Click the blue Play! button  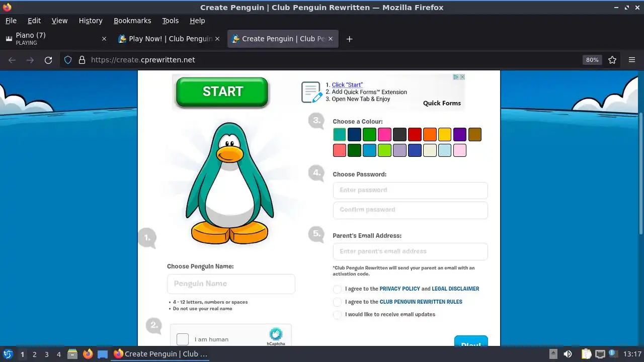[x=471, y=341]
